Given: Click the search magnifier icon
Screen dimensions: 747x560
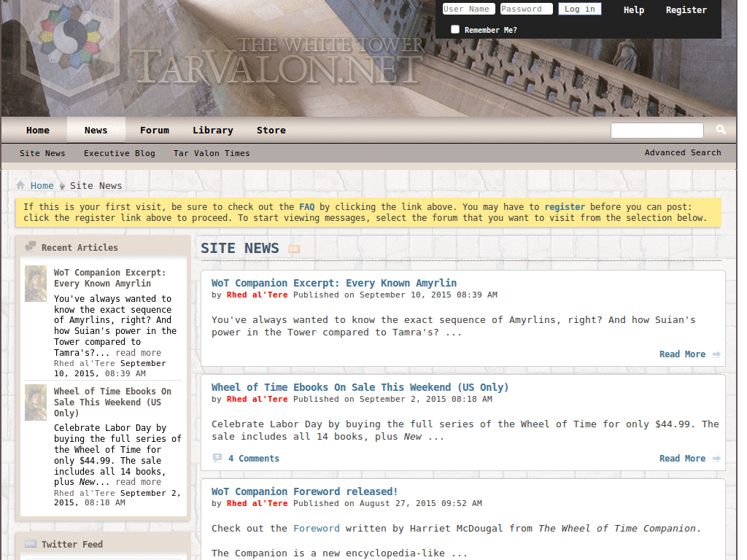Looking at the screenshot, I should click(x=721, y=130).
